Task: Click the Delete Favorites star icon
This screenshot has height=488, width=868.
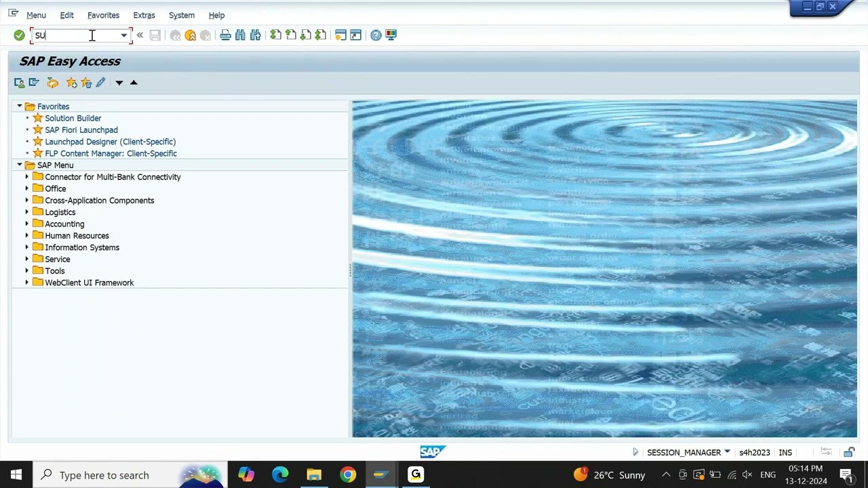Action: coord(86,83)
